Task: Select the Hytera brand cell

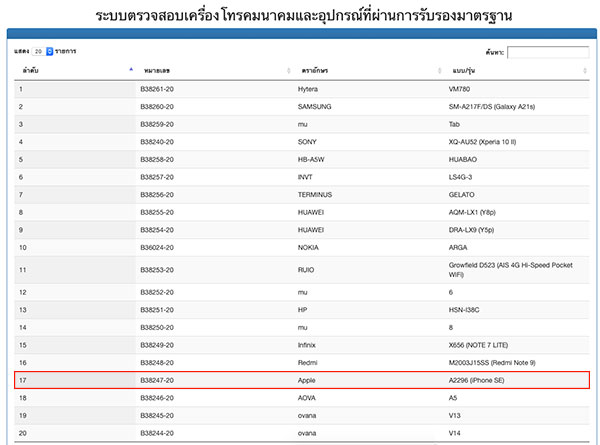Action: (308, 89)
